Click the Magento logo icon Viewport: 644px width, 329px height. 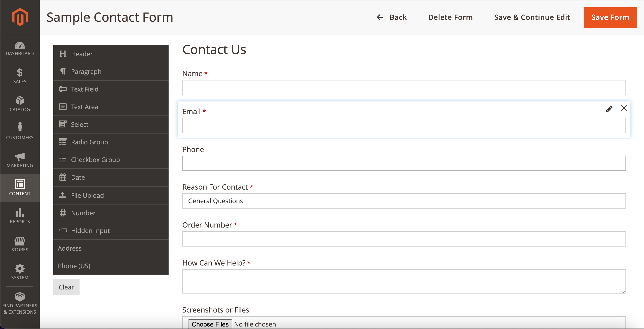[20, 17]
